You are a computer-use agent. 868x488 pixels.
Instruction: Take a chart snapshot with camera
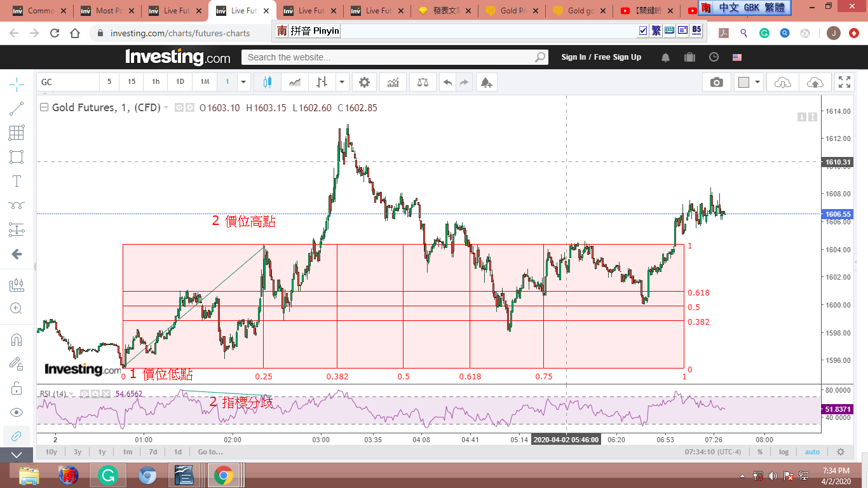point(717,82)
